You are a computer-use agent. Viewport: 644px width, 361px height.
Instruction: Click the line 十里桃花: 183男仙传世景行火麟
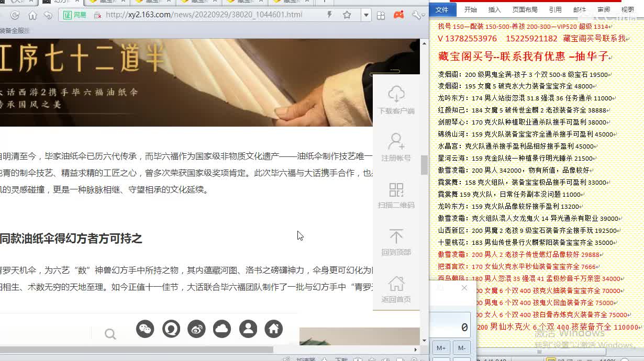click(x=527, y=243)
